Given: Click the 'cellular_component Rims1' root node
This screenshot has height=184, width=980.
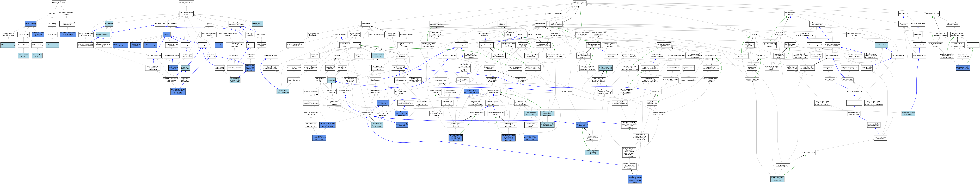Looking at the screenshot, I should (186, 3).
